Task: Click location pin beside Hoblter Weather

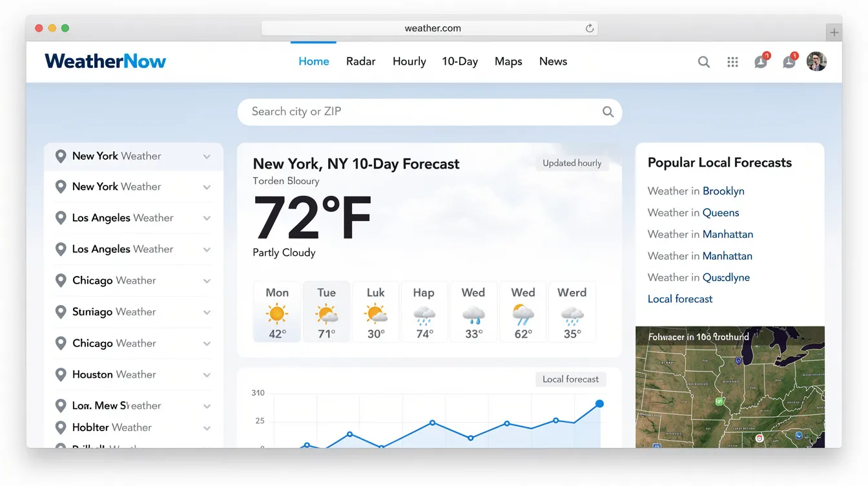Action: click(61, 428)
